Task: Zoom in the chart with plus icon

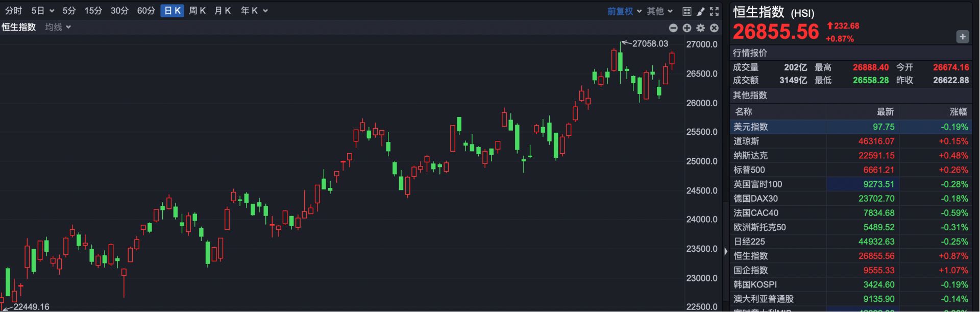Action: click(x=687, y=28)
